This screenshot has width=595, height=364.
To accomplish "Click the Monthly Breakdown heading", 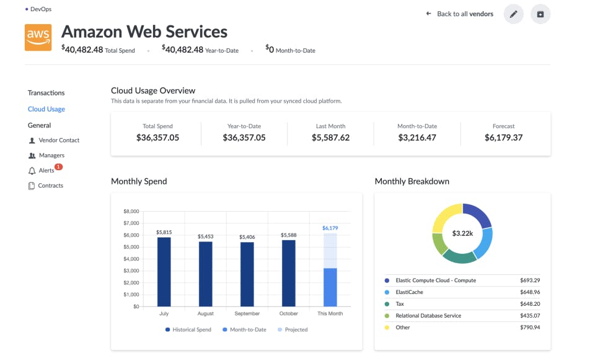I will coord(412,181).
